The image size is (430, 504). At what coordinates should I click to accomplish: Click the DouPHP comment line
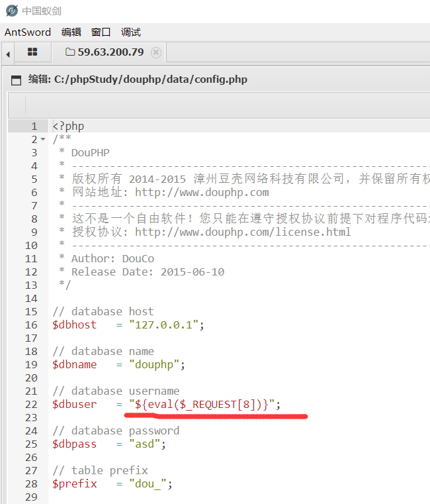point(85,153)
